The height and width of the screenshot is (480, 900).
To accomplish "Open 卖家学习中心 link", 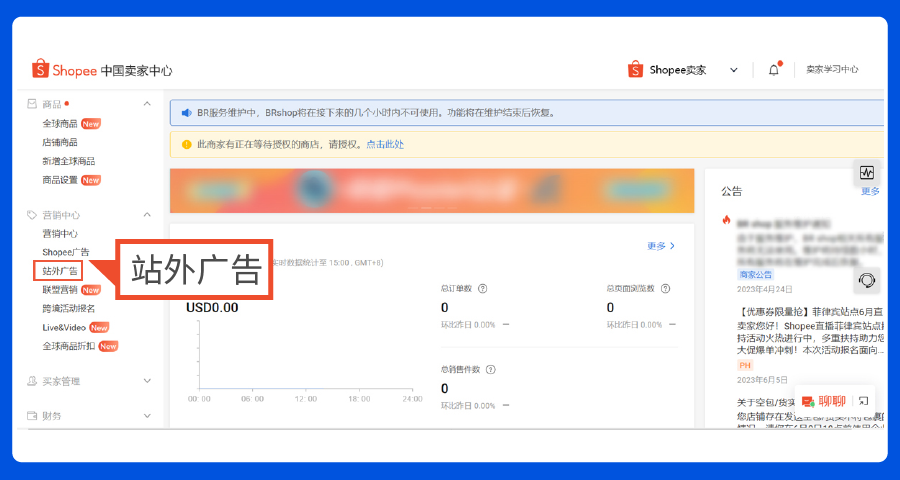I will pos(832,69).
